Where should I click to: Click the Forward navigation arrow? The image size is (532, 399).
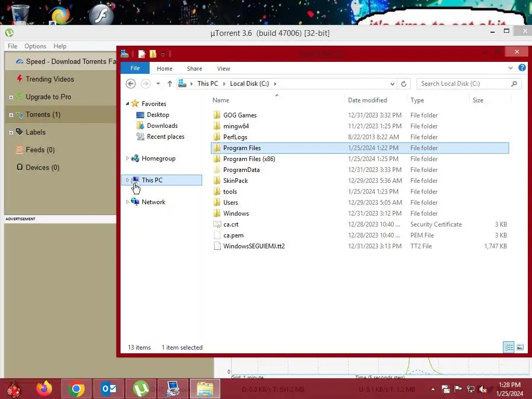click(145, 84)
